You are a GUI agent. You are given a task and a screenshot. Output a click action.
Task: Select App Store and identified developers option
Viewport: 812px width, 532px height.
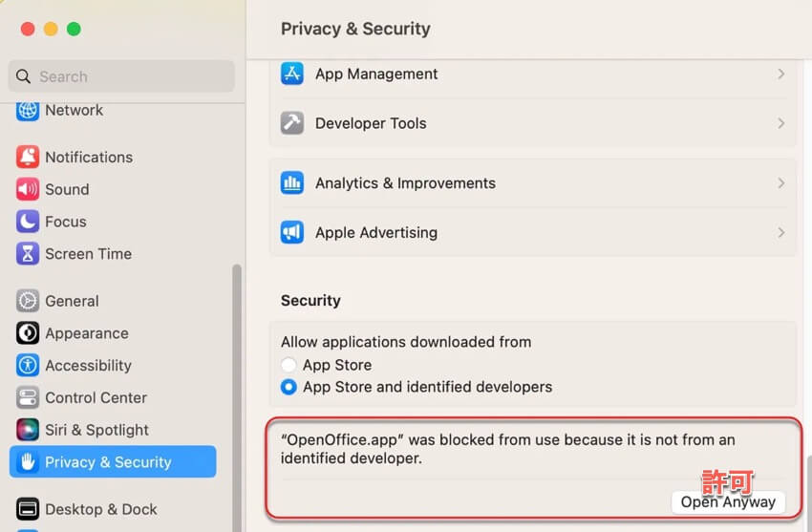(288, 388)
